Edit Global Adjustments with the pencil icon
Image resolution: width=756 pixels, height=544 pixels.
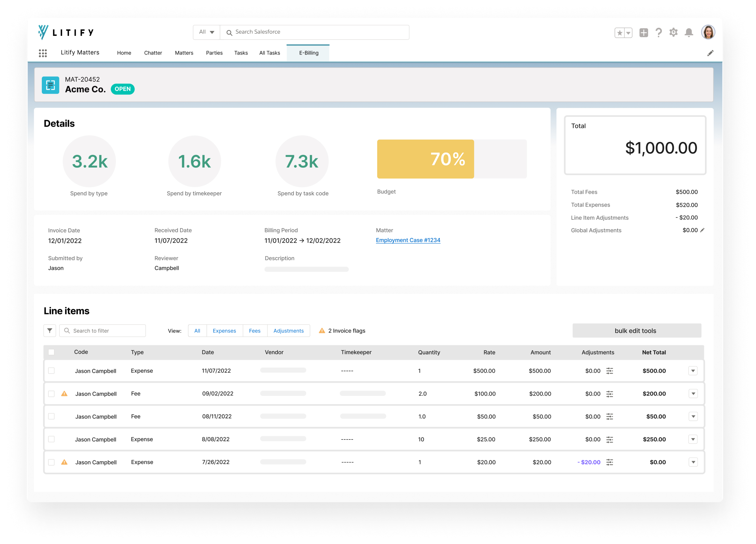[702, 230]
